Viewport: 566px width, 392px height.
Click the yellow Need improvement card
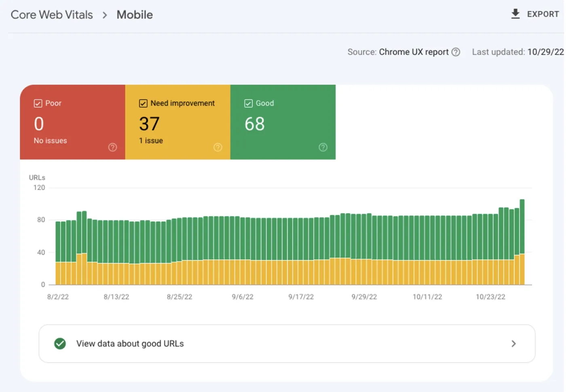pyautogui.click(x=178, y=122)
